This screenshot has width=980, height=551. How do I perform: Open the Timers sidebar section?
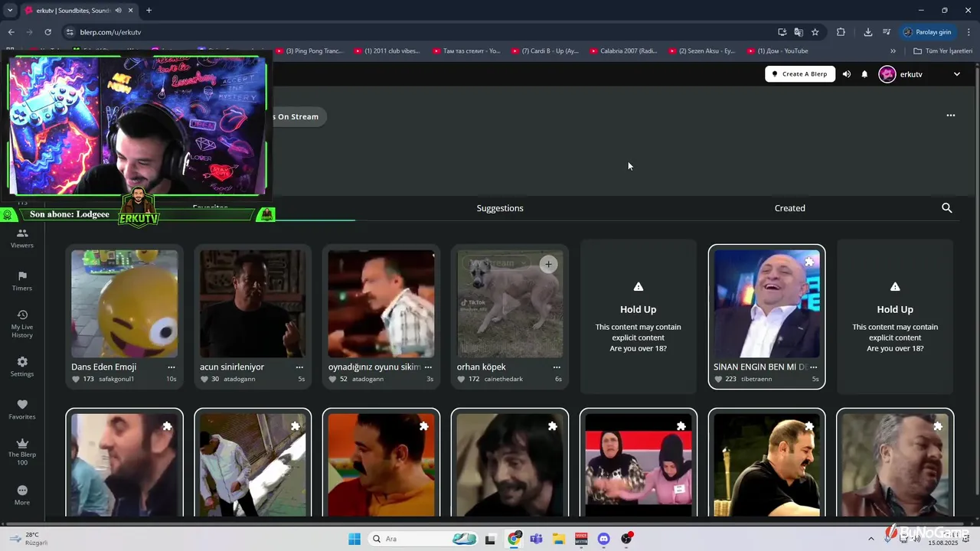pyautogui.click(x=21, y=281)
